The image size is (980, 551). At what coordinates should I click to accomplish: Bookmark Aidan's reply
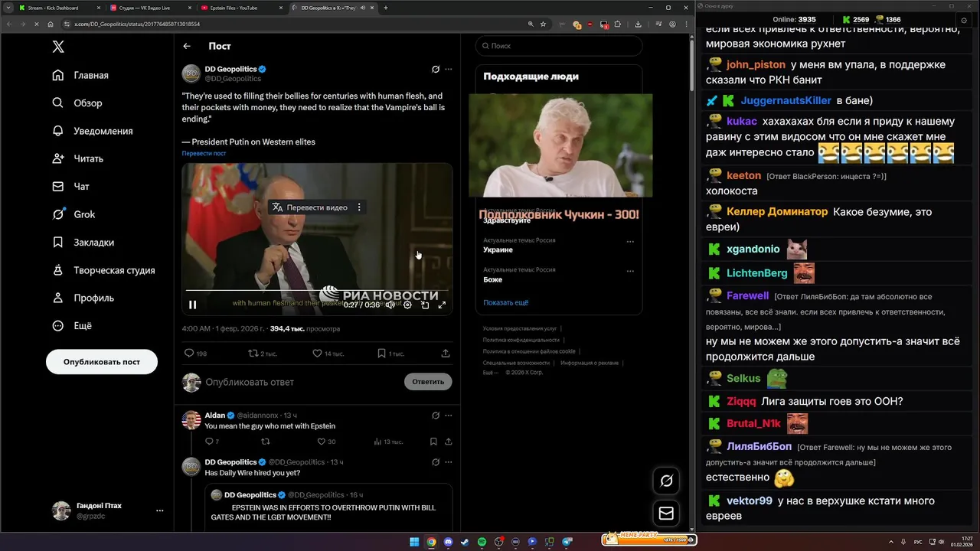(x=433, y=442)
